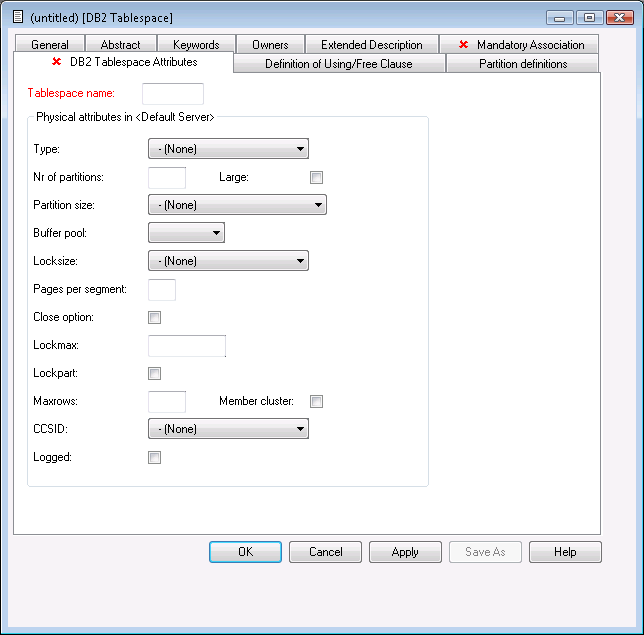This screenshot has width=644, height=635.
Task: Click the Save As button
Action: point(485,552)
